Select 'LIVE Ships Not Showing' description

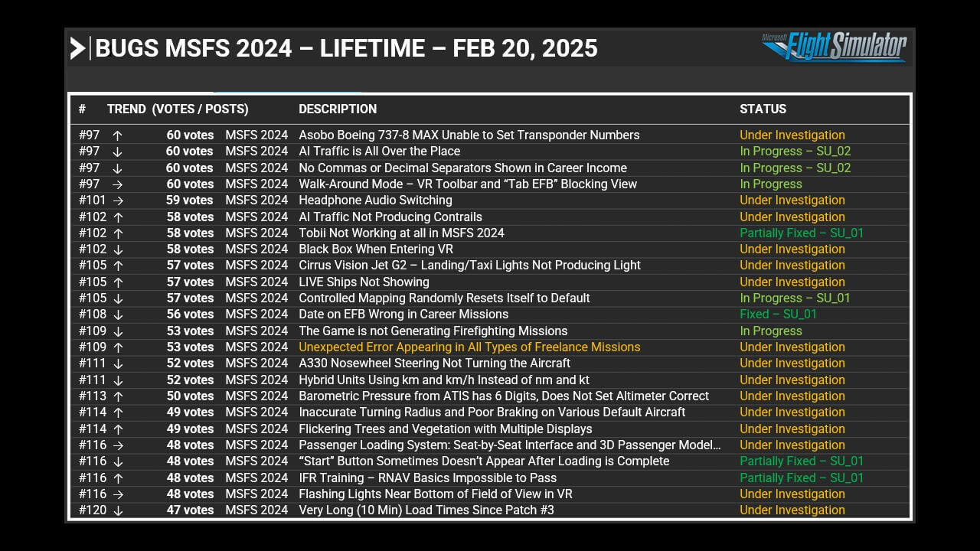[x=364, y=282]
